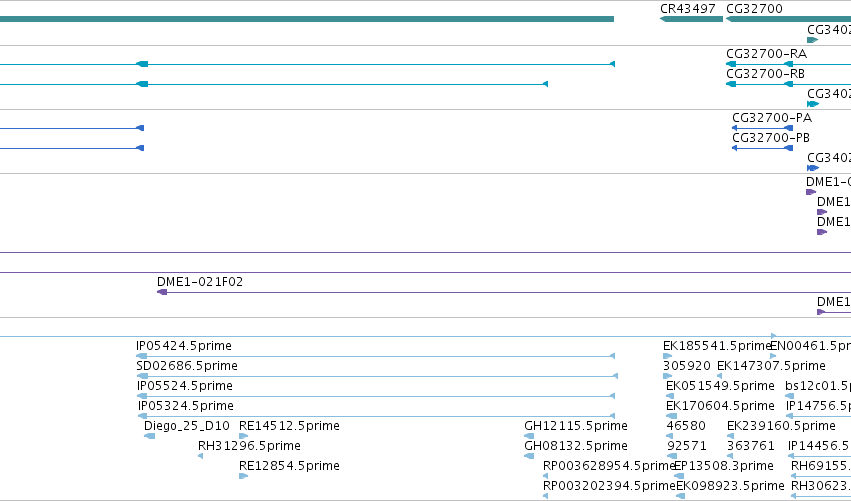Select the RH31296.5prime EST label
Viewport: 851px width, 501px height.
[x=249, y=446]
